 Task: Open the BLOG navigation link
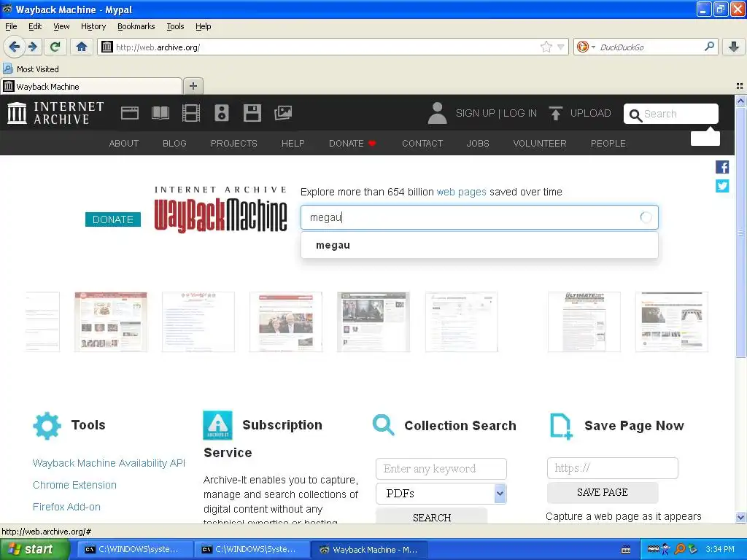(x=174, y=144)
